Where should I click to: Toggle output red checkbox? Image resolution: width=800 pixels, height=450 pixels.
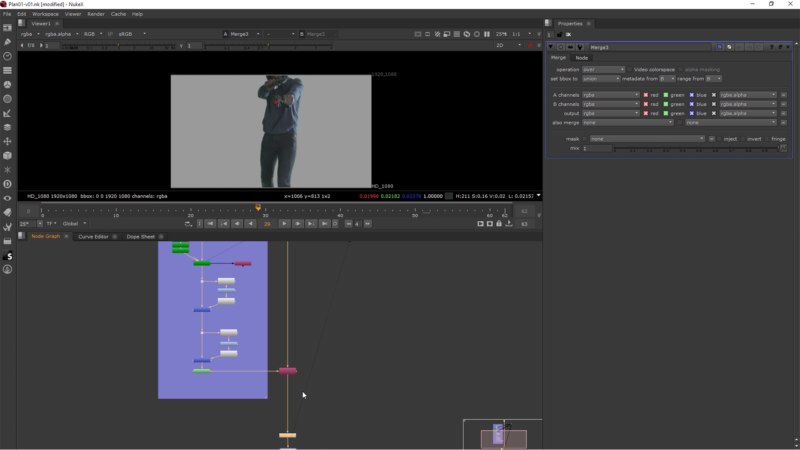pyautogui.click(x=645, y=113)
